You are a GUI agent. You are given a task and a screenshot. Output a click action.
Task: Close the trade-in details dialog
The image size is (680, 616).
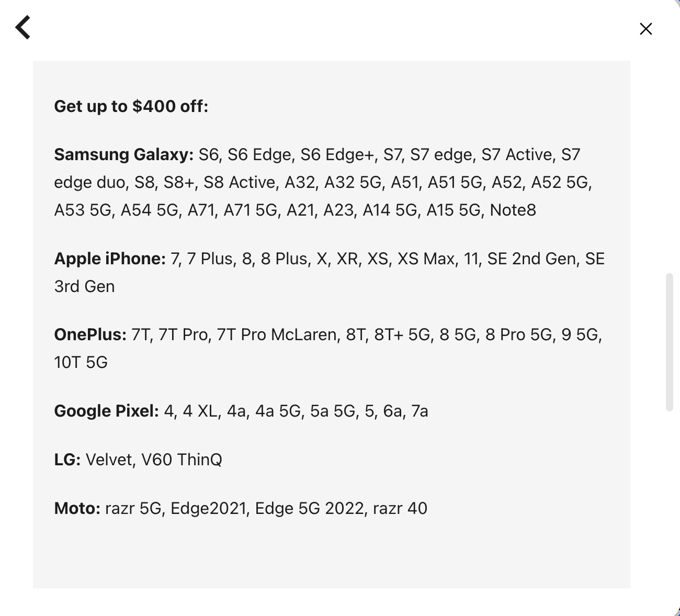tap(646, 29)
